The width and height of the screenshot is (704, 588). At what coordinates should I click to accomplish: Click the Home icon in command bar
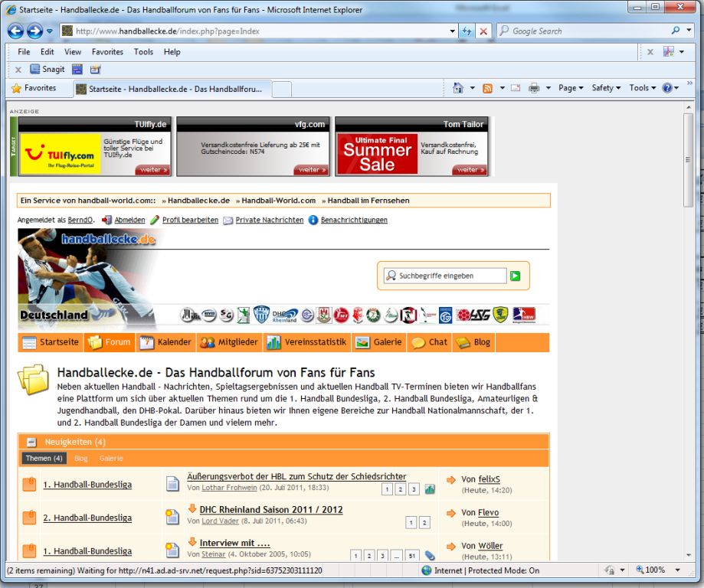click(458, 88)
